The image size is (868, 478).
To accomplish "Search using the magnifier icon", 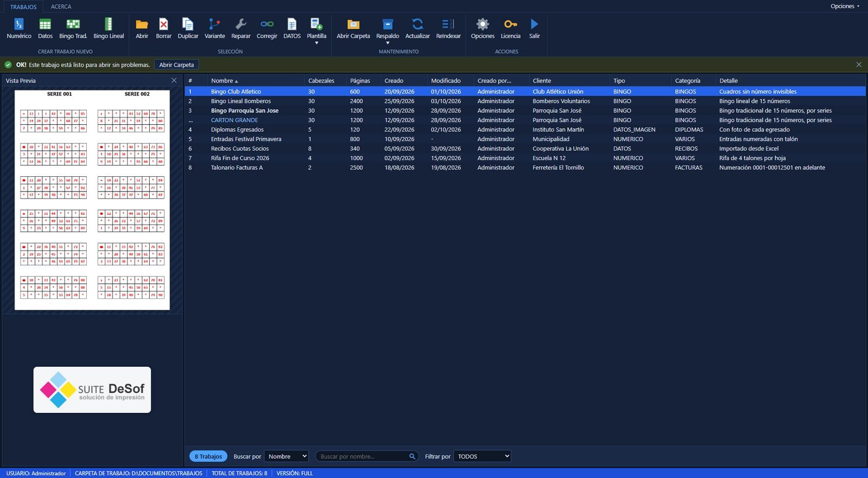I will pos(412,456).
